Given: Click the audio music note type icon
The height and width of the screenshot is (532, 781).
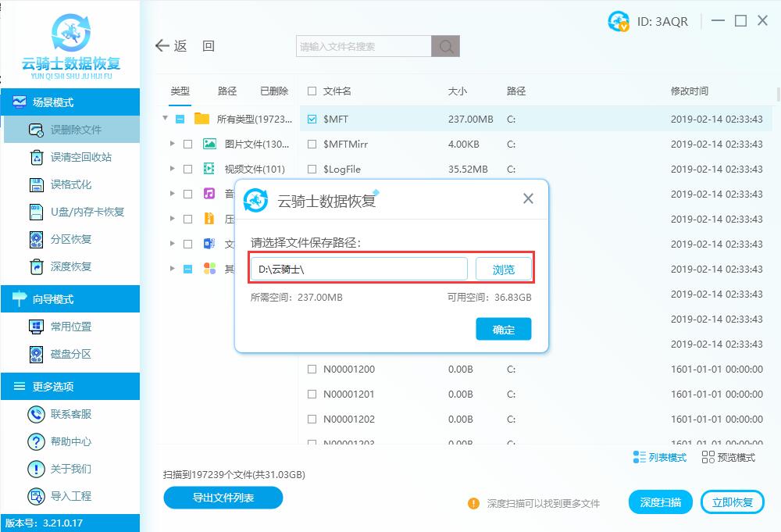Looking at the screenshot, I should [x=209, y=193].
